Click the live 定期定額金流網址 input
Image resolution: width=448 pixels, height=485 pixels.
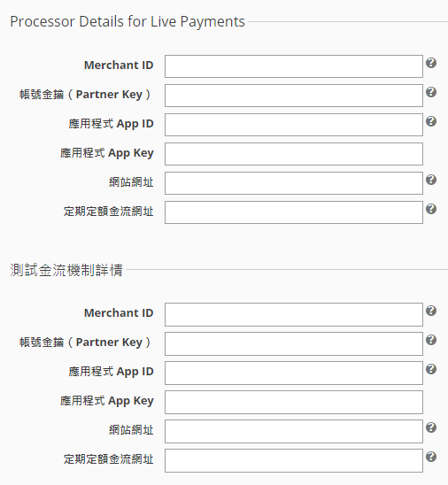[x=294, y=212]
